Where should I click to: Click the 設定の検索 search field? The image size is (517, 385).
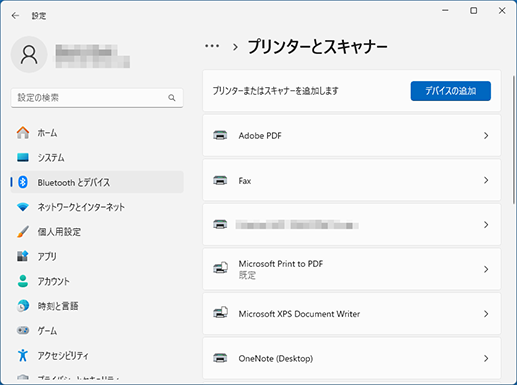(x=97, y=98)
